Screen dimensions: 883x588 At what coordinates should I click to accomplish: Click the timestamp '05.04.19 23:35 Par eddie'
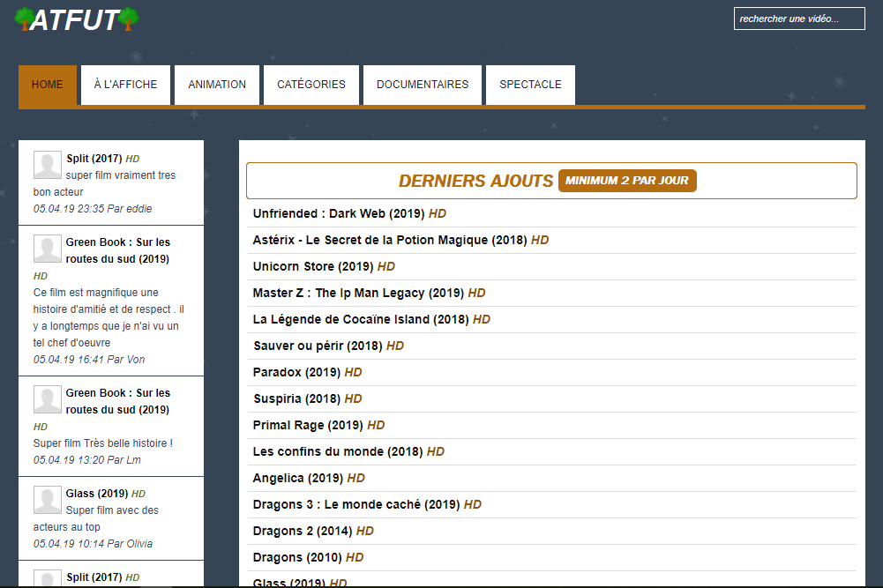(x=93, y=209)
